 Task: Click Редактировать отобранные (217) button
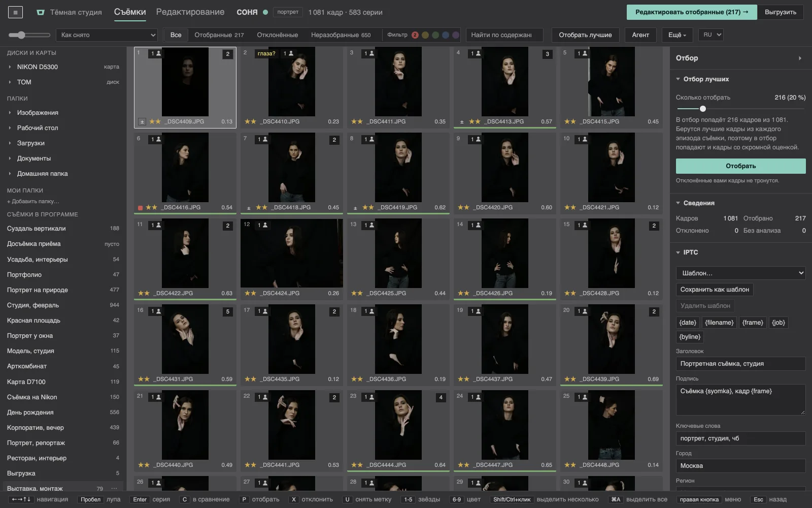pos(692,12)
